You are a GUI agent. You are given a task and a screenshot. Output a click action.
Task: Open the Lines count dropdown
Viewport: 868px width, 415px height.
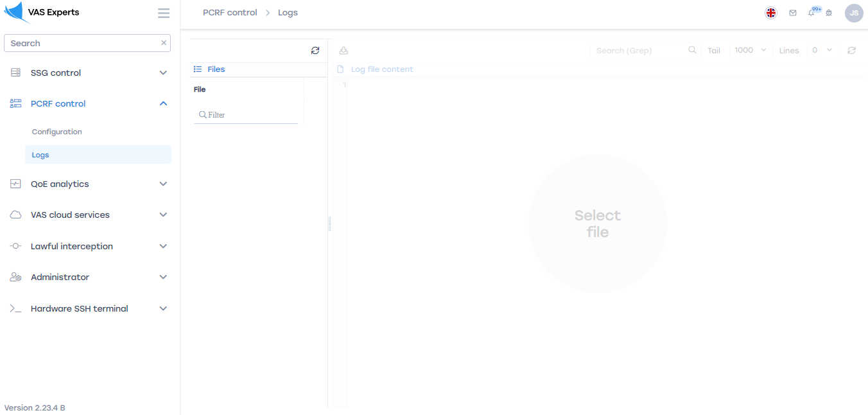[x=822, y=50]
